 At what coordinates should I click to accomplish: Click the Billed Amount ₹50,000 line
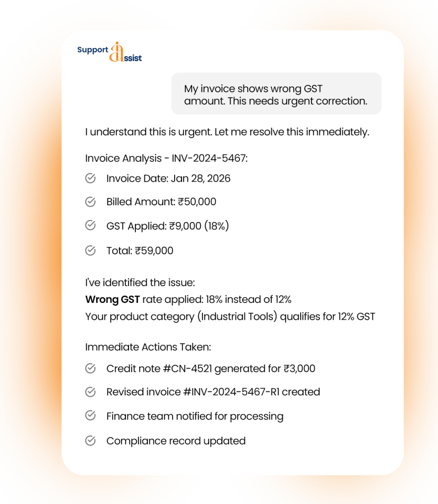[x=161, y=202]
